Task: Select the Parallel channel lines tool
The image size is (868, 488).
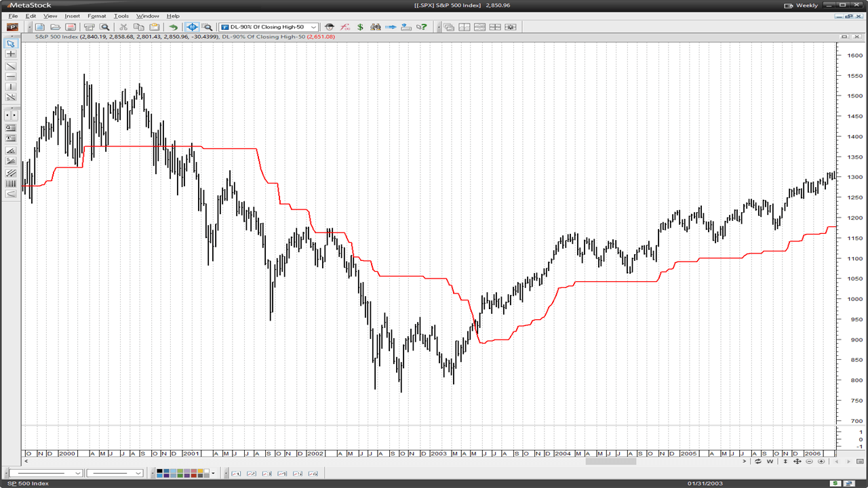Action: click(x=11, y=174)
